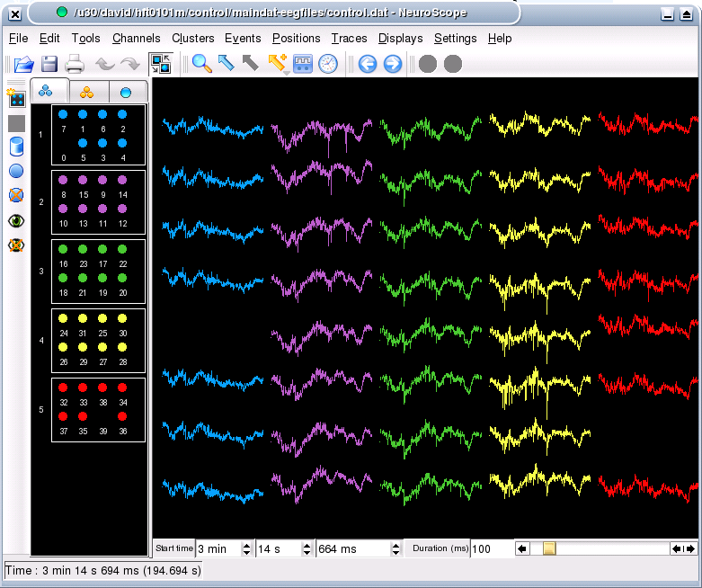Select blue channel 4 dot
Viewport: 702px width, 588px height.
122,143
